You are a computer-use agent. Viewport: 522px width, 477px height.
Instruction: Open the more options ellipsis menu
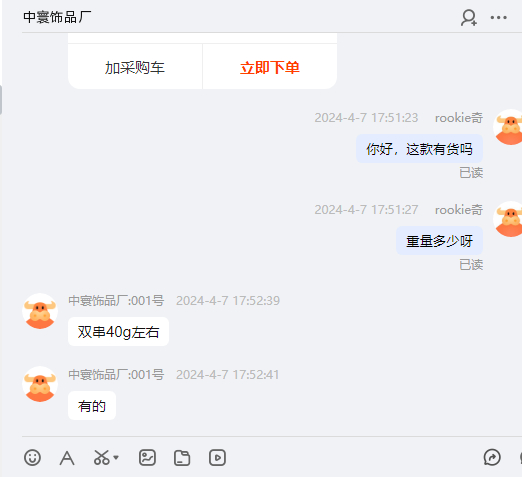click(499, 18)
